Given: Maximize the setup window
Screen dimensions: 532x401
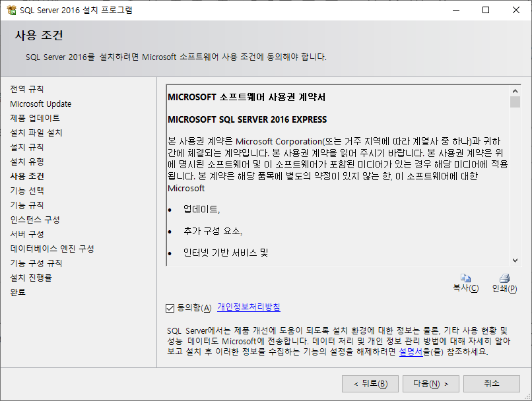Looking at the screenshot, I should point(486,10).
